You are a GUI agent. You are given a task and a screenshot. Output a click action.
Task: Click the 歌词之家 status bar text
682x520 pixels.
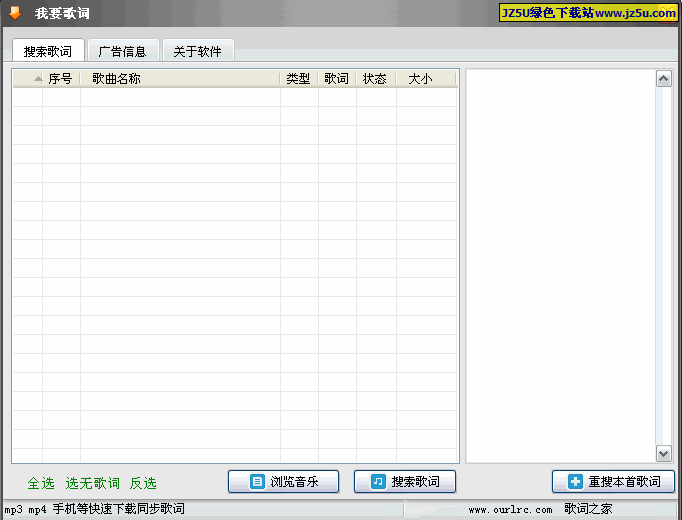pos(588,509)
